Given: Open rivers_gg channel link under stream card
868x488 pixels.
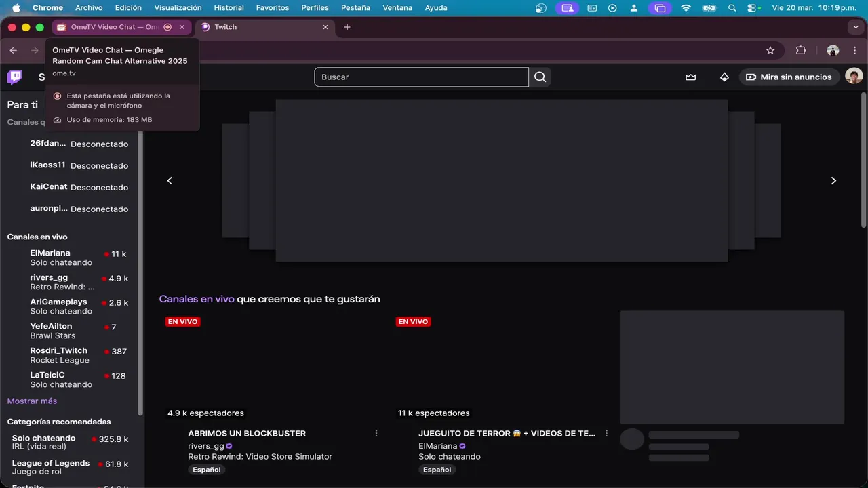Looking at the screenshot, I should point(206,446).
